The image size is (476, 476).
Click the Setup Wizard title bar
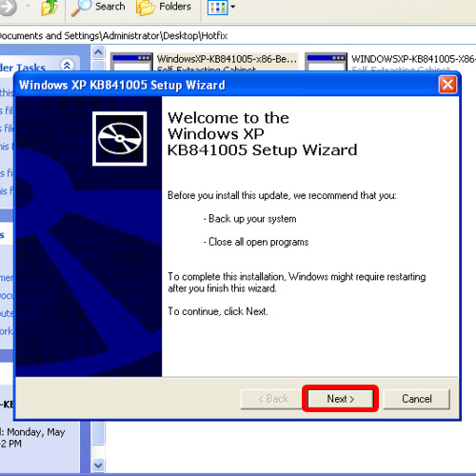tap(227, 85)
